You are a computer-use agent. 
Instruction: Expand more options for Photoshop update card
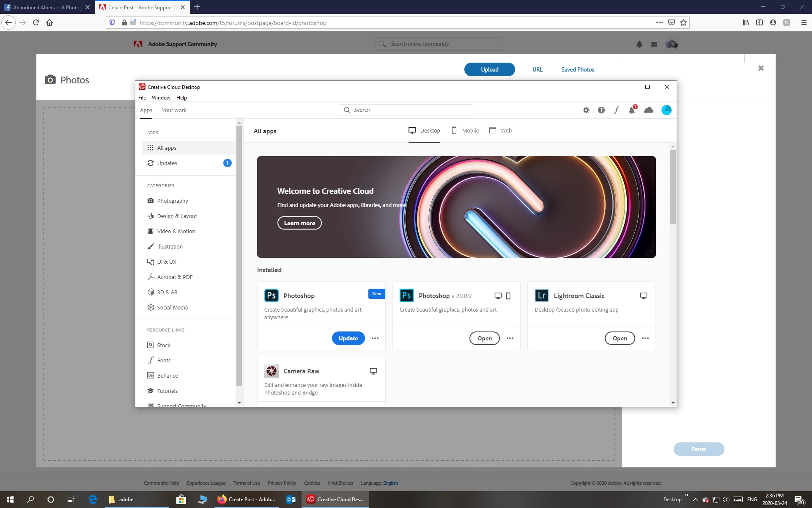pos(375,338)
